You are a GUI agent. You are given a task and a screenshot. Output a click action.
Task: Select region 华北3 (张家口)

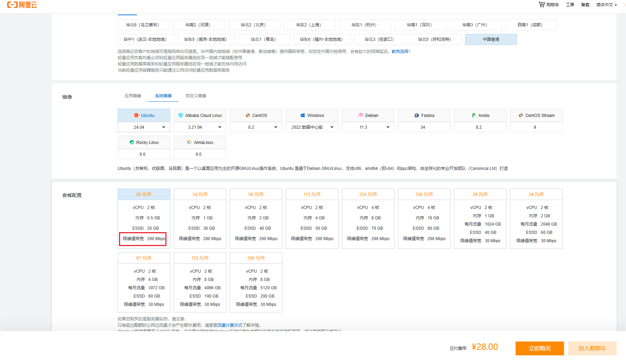(x=380, y=39)
